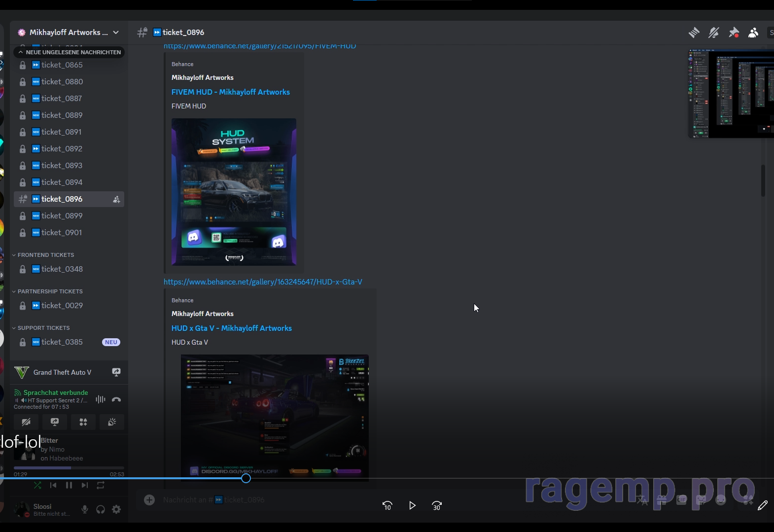774x532 pixels.
Task: Open channel ticket_0892
Action: pos(69,149)
